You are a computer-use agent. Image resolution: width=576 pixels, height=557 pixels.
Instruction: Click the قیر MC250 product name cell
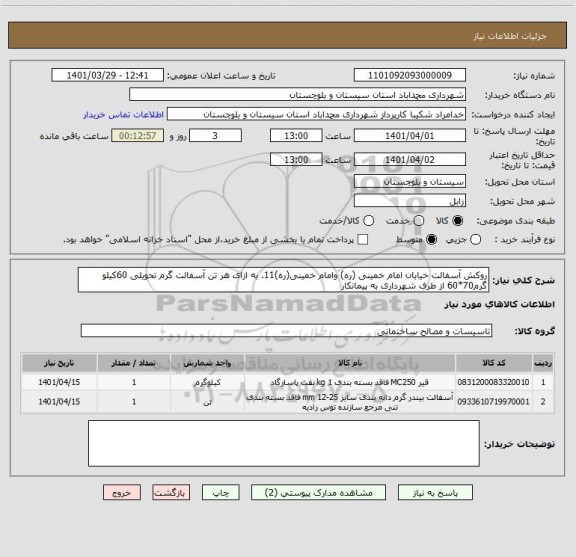coord(350,382)
